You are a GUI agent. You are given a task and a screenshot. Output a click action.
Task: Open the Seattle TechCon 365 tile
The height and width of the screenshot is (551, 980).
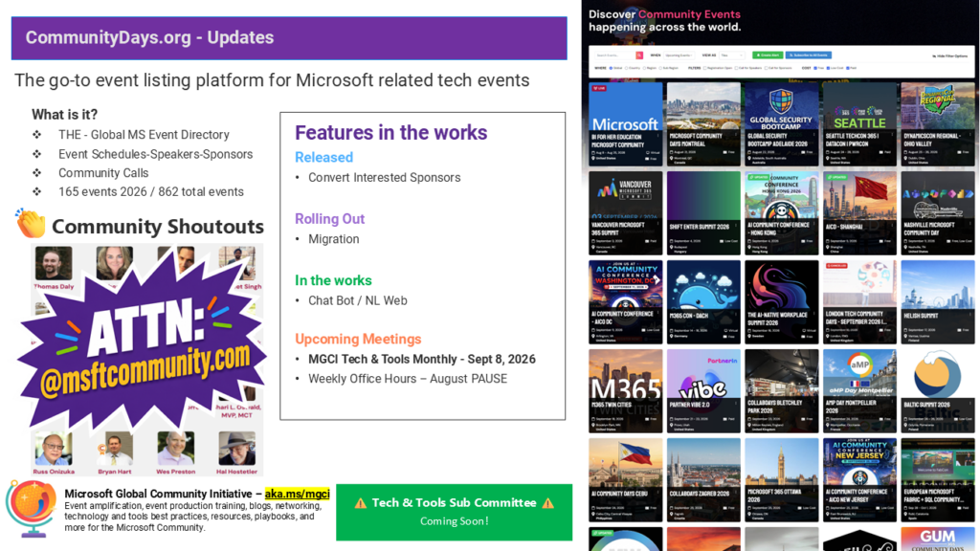point(859,123)
